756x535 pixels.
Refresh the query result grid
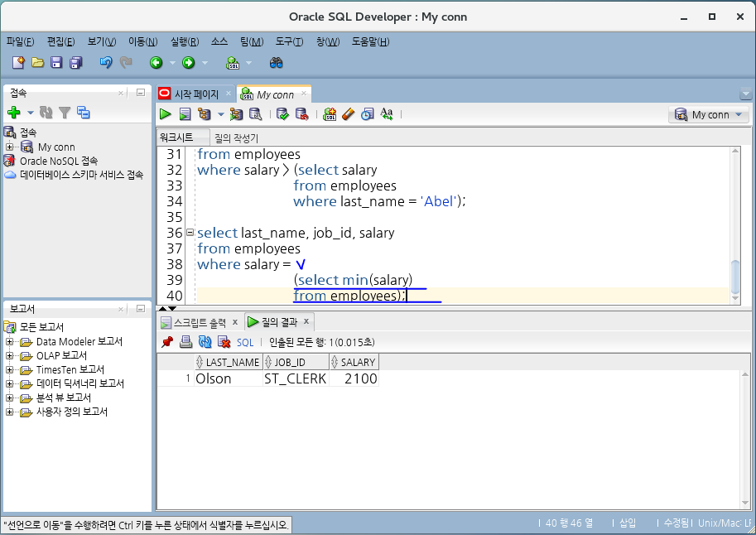[x=205, y=342]
